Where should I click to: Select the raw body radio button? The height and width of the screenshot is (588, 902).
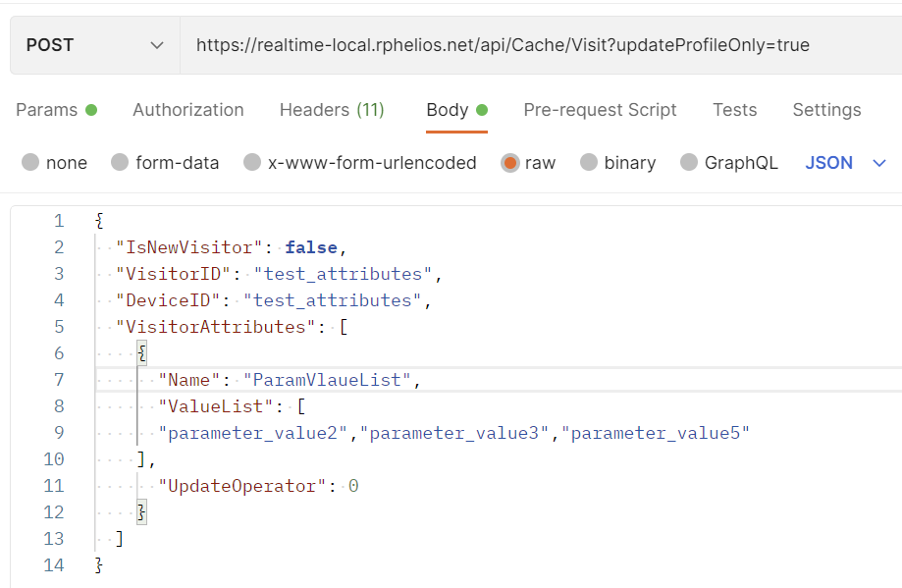click(510, 163)
